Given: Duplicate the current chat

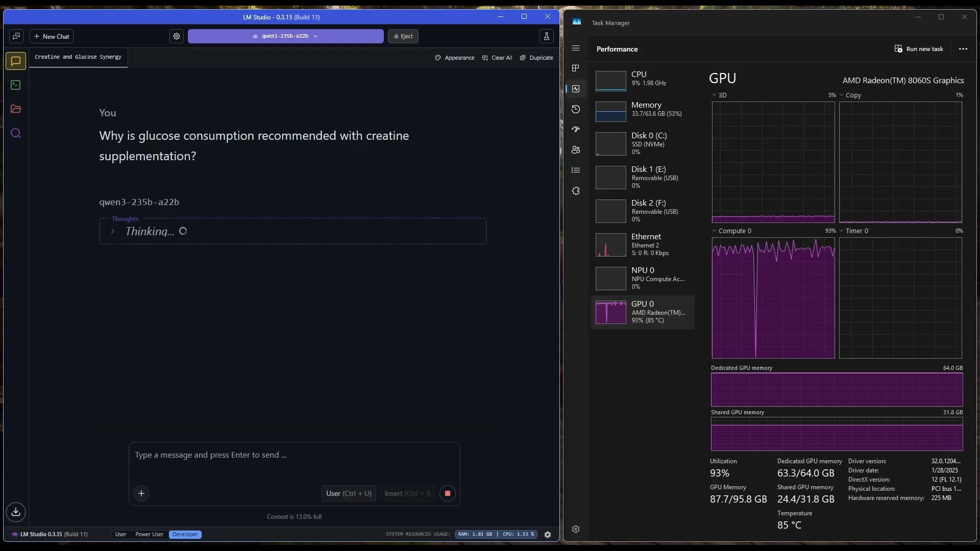Looking at the screenshot, I should tap(536, 58).
